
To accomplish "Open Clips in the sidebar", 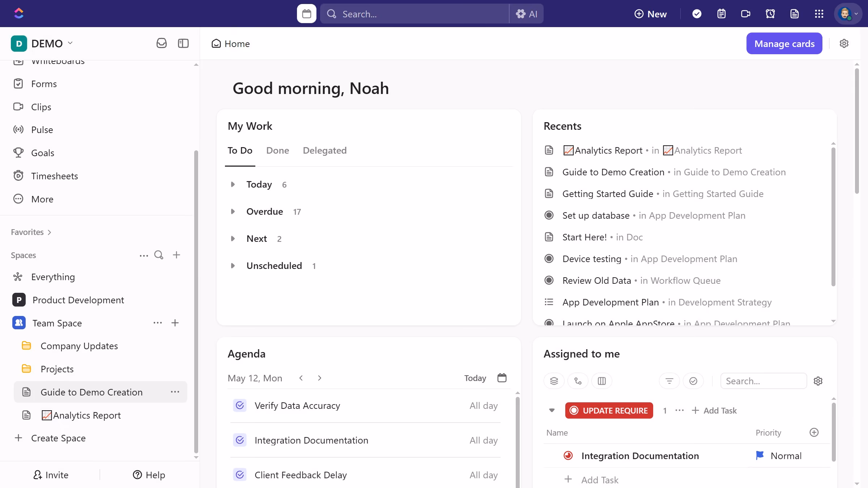I will point(41,107).
